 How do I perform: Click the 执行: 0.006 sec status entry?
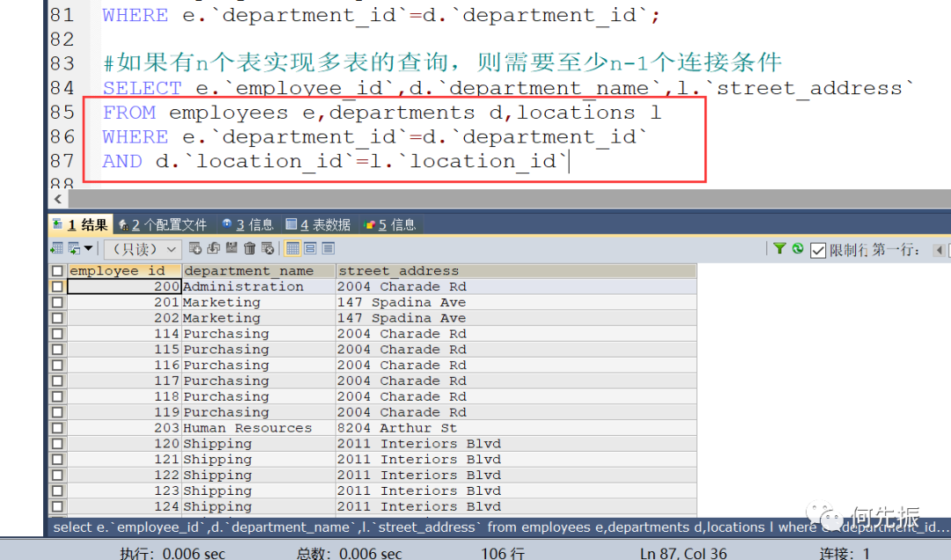coord(173,553)
